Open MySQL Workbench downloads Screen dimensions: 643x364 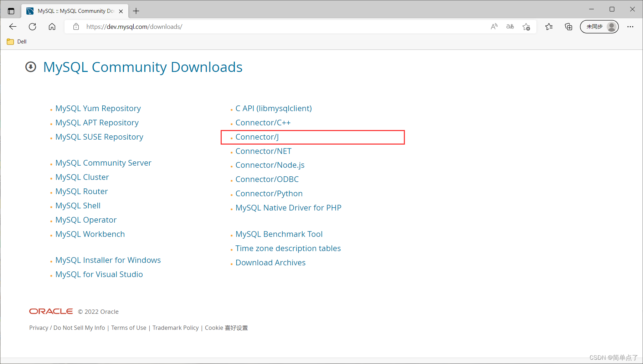pos(90,234)
